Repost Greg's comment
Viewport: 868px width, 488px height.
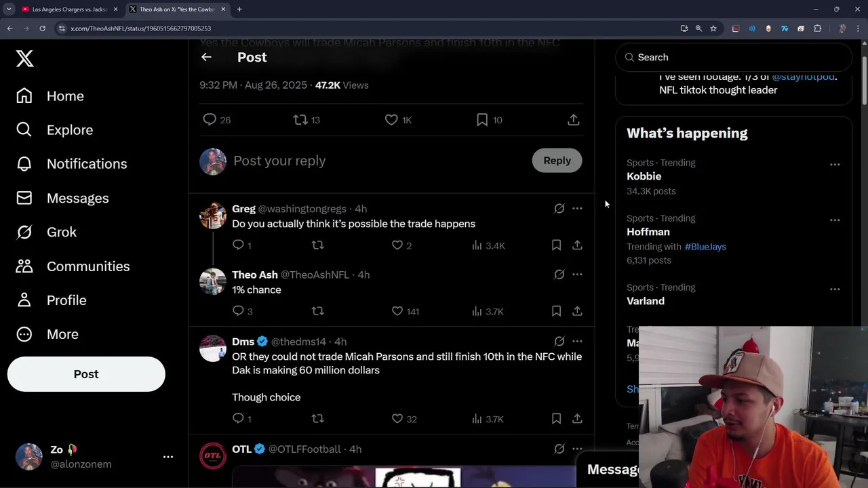click(x=317, y=245)
